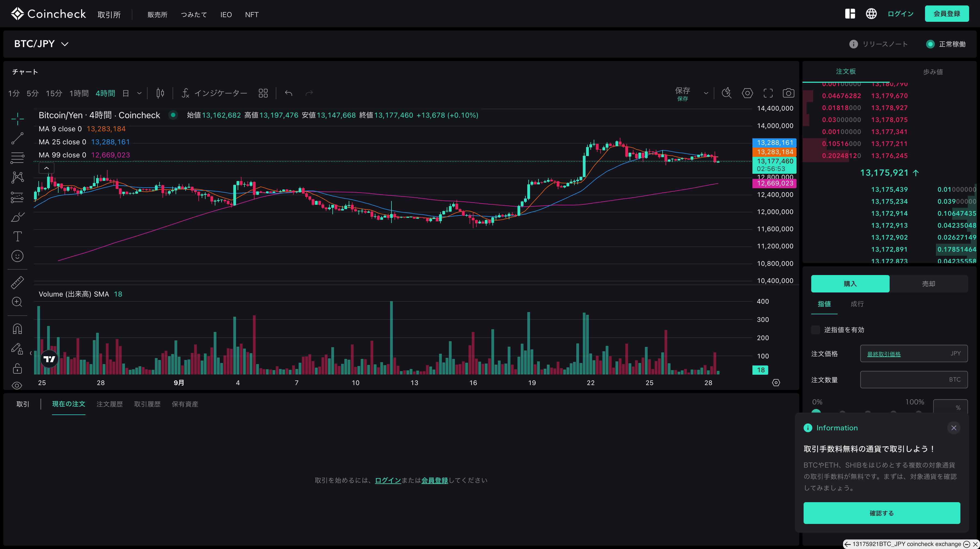
Task: Toggle lock all drawings padlock
Action: click(17, 368)
